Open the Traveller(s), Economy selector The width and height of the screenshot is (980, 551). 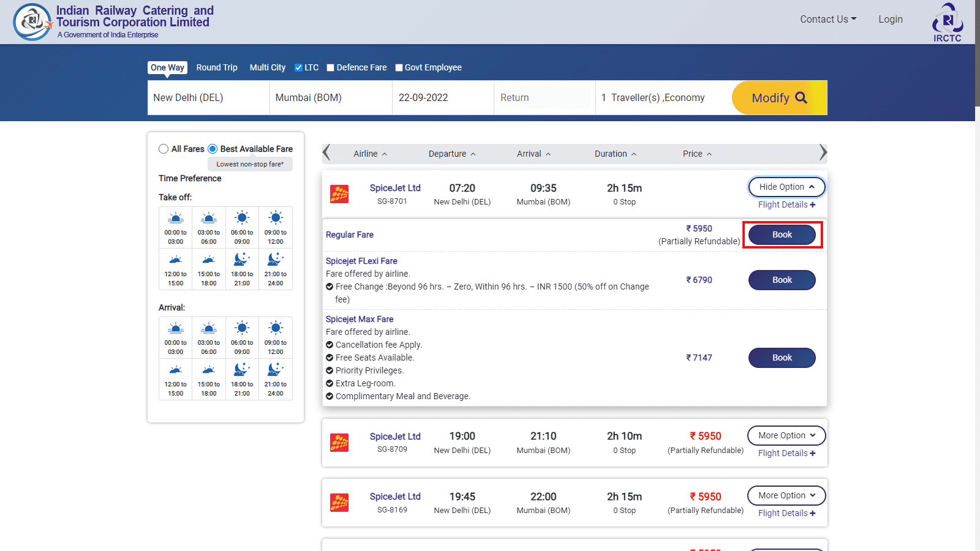pos(663,97)
